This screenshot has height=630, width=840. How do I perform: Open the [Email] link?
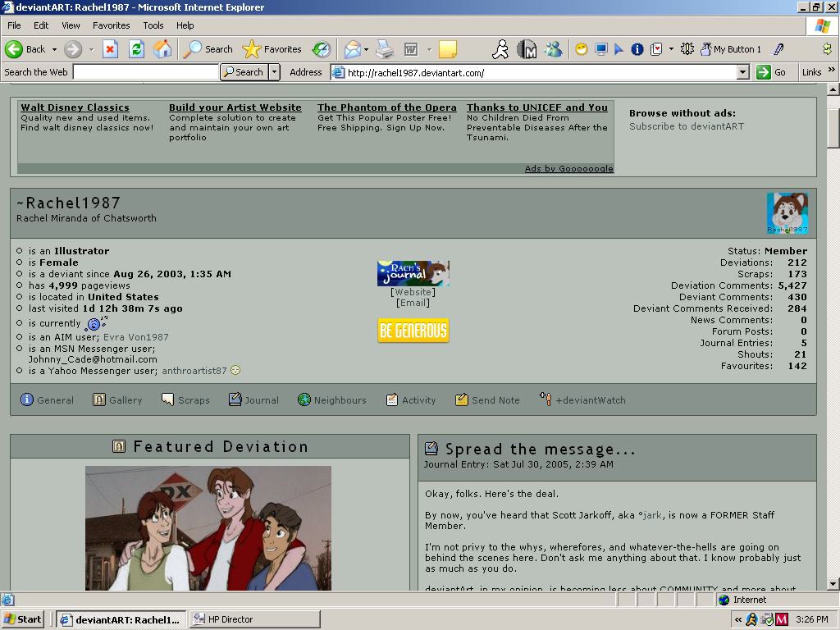[x=413, y=303]
